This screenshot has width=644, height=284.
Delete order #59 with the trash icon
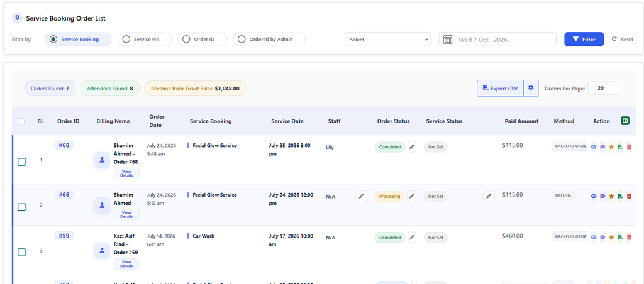coord(629,238)
